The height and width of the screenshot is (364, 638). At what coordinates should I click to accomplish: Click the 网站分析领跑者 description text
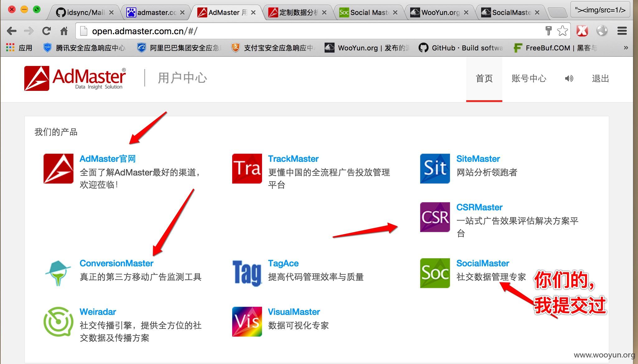coord(487,172)
